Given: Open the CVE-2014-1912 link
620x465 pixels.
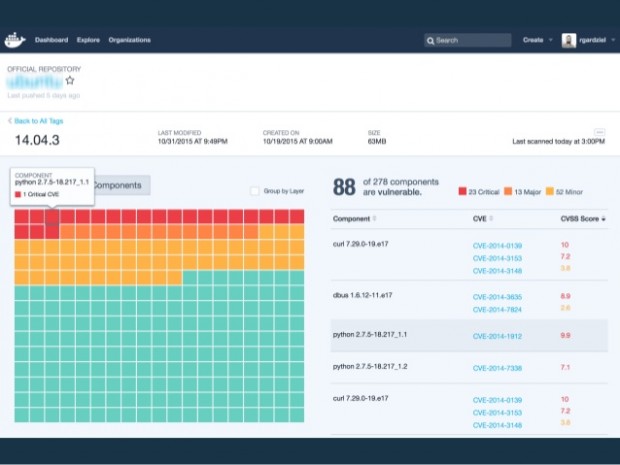Looking at the screenshot, I should click(x=497, y=336).
